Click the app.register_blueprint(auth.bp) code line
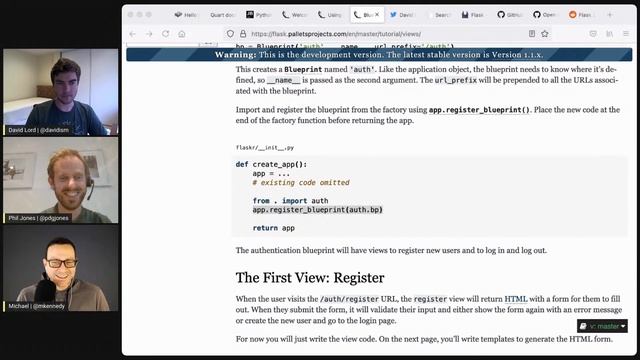The width and height of the screenshot is (640, 360). click(x=318, y=210)
